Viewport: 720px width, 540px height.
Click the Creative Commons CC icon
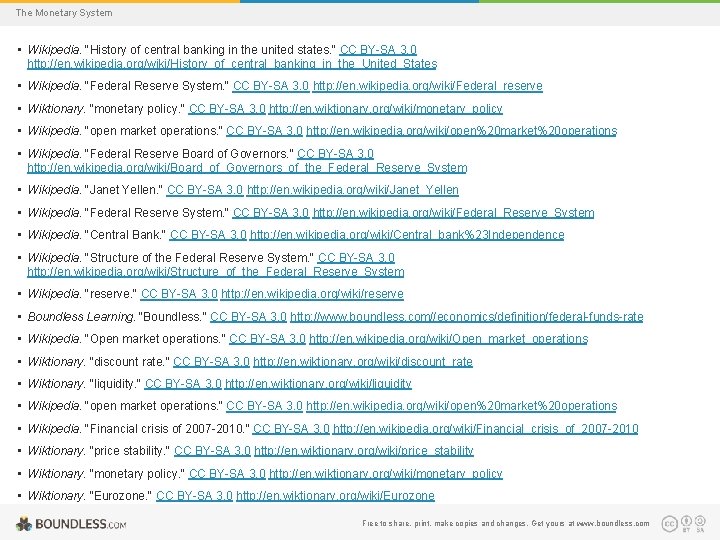point(669,523)
